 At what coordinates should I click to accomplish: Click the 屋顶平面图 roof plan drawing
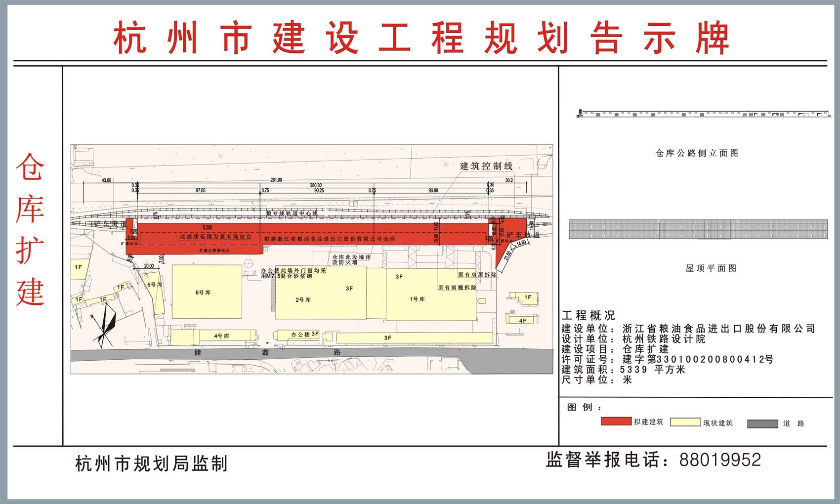(x=698, y=229)
